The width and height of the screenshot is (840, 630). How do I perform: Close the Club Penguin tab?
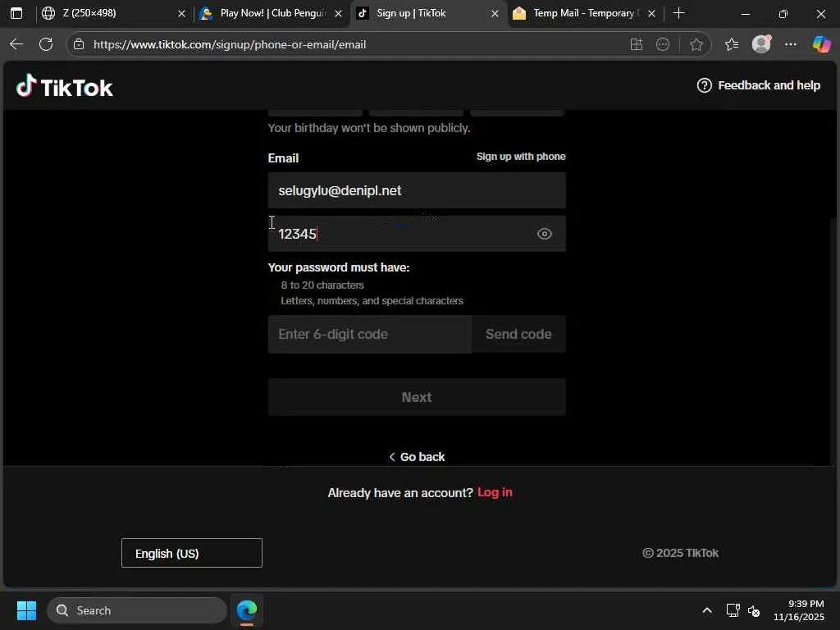point(338,13)
